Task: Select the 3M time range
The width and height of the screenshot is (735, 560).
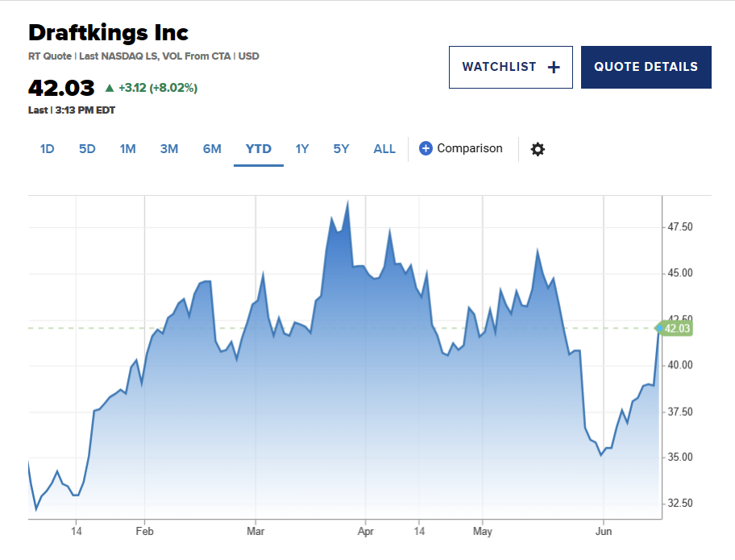Action: 169,149
